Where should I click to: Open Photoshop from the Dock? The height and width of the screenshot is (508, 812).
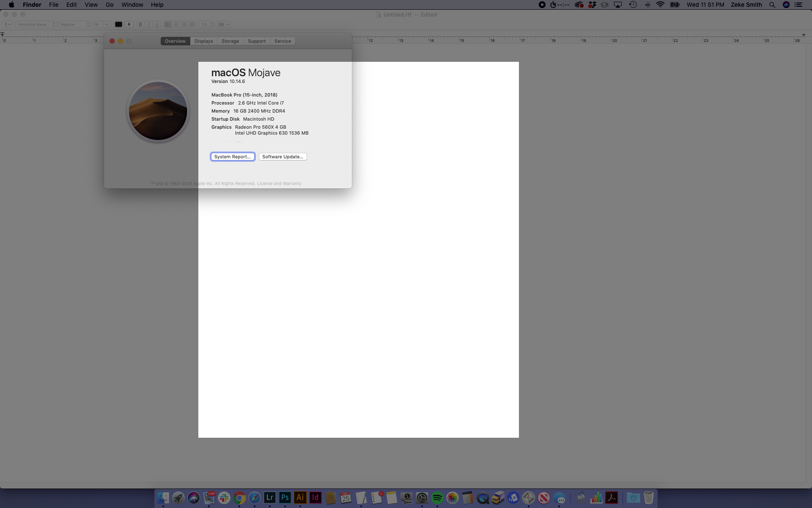pos(285,497)
